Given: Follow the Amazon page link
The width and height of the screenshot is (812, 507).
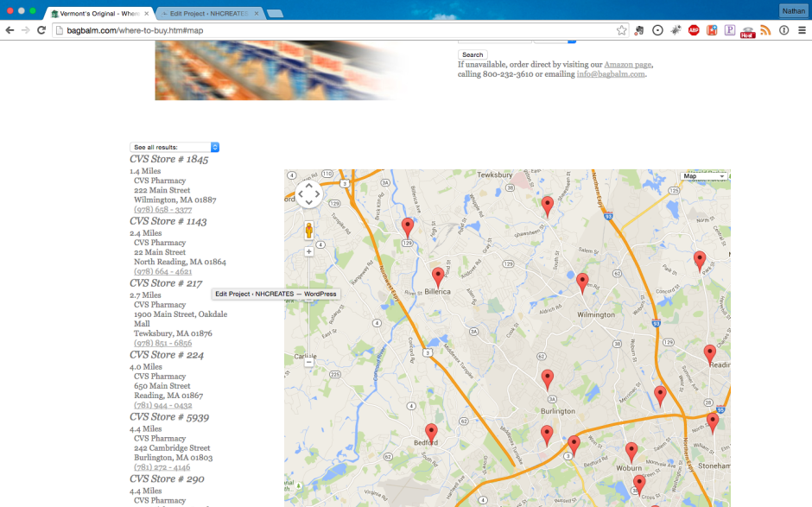Looking at the screenshot, I should 628,65.
